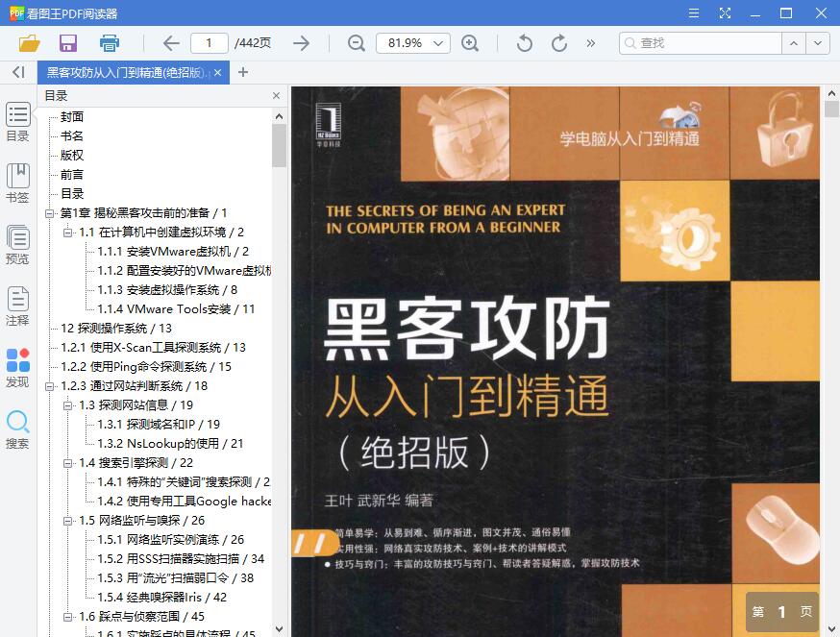
Task: Save the document using the save icon
Action: (x=67, y=43)
